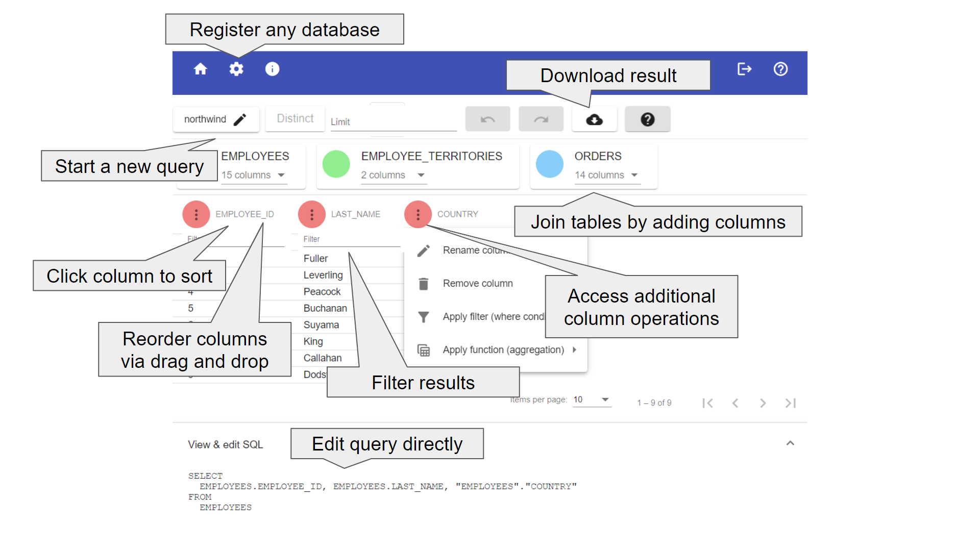Open the items per page dropdown
Image resolution: width=980 pixels, height=551 pixels.
592,399
